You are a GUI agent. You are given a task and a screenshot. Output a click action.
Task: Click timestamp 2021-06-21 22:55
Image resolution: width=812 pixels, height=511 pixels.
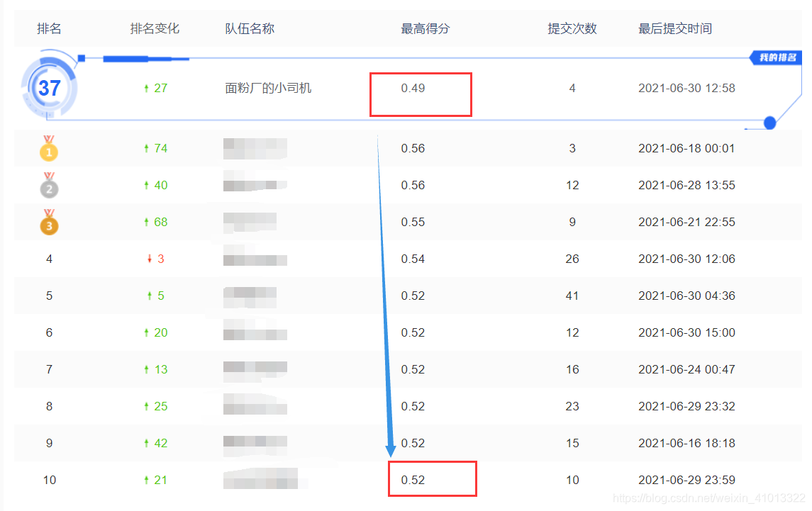(x=686, y=222)
